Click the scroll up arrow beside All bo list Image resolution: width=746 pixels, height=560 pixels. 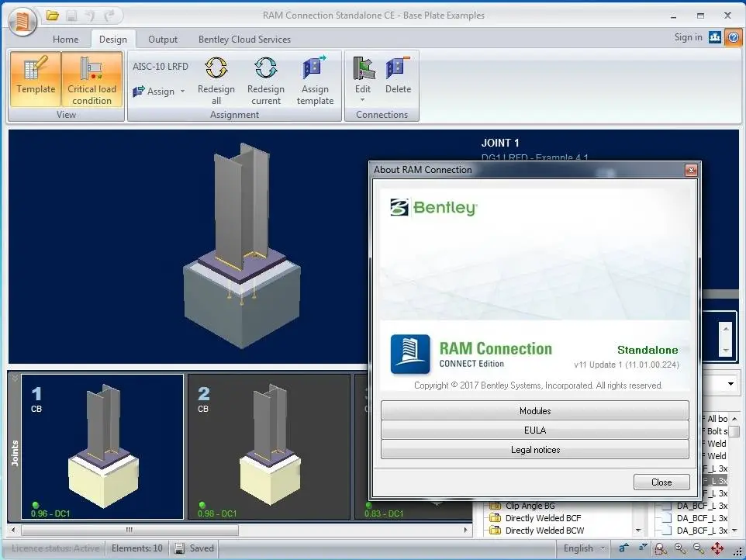(734, 419)
